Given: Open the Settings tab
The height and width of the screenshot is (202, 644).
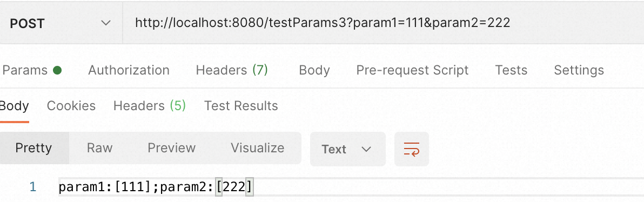Looking at the screenshot, I should tap(579, 70).
